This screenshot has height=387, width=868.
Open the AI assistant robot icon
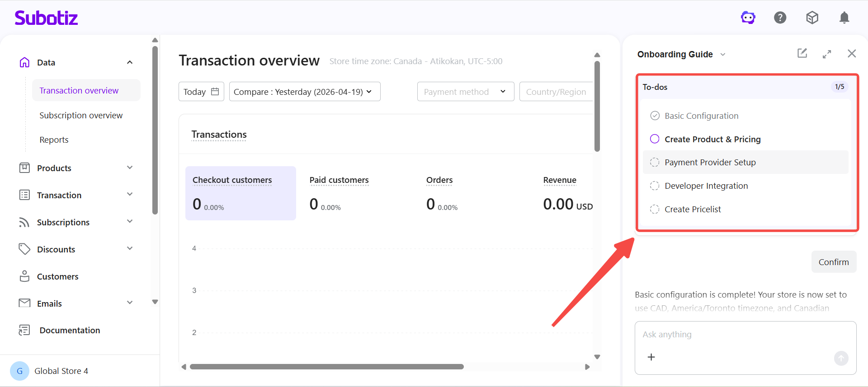coord(748,18)
